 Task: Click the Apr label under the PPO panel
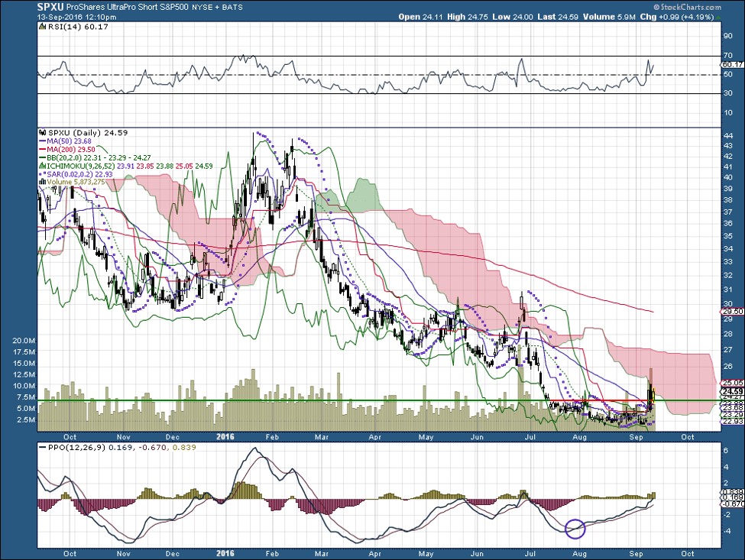(x=375, y=554)
